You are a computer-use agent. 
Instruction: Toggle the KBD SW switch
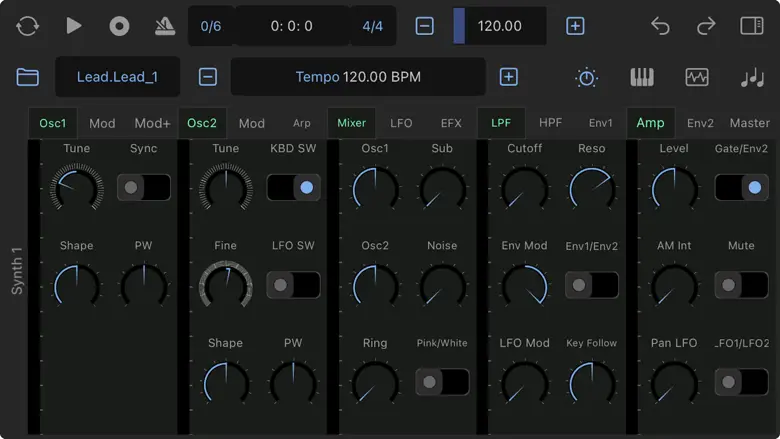293,187
